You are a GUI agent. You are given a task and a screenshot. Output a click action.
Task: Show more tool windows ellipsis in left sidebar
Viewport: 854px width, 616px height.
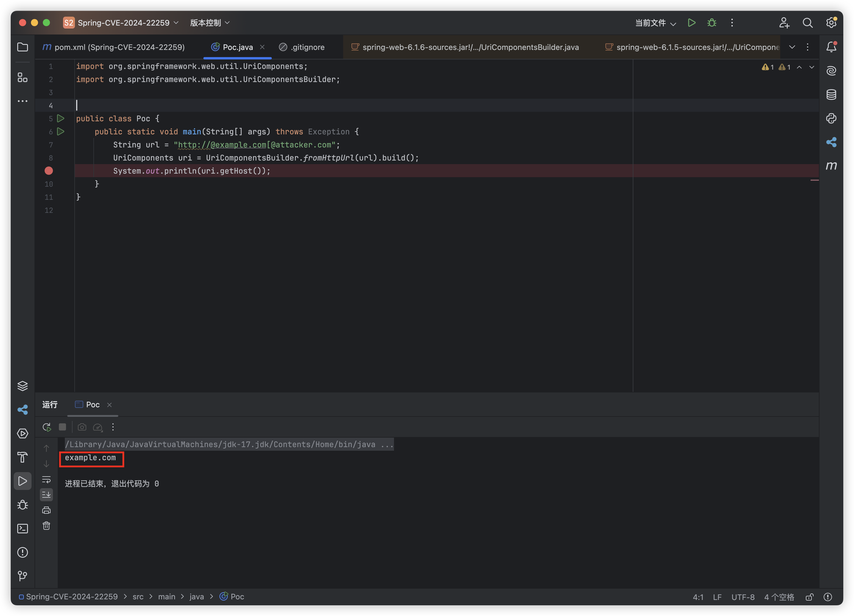click(x=23, y=101)
